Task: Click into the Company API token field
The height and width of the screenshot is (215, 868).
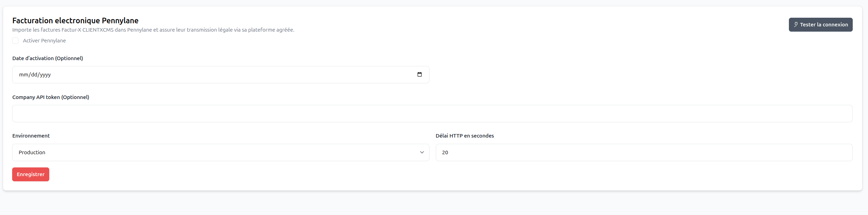Action: pyautogui.click(x=432, y=114)
